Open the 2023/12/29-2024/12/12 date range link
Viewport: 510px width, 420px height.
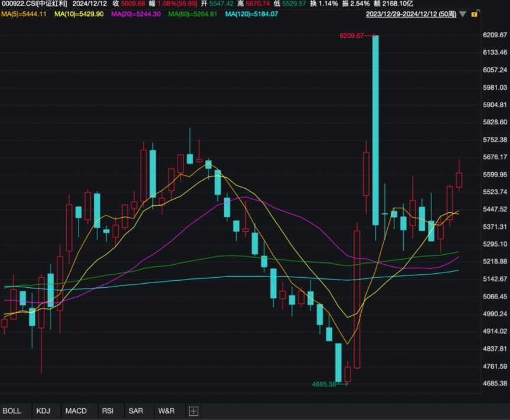(x=411, y=14)
